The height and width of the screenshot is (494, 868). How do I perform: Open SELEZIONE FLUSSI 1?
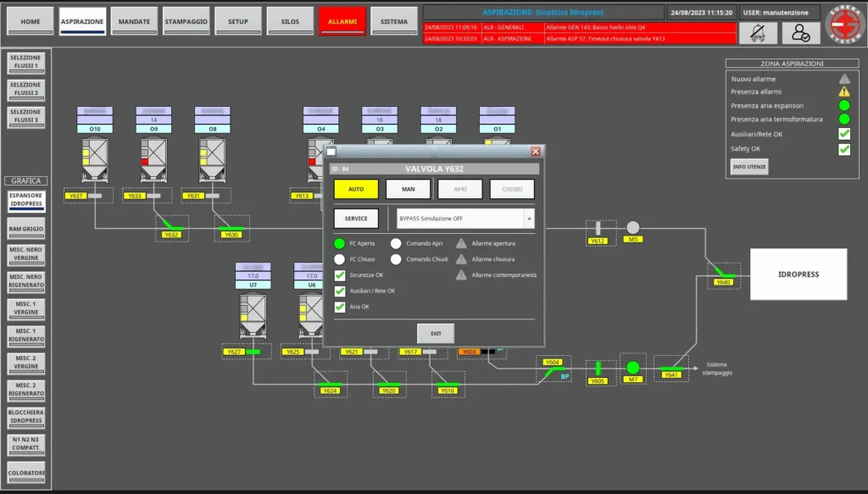click(x=26, y=62)
